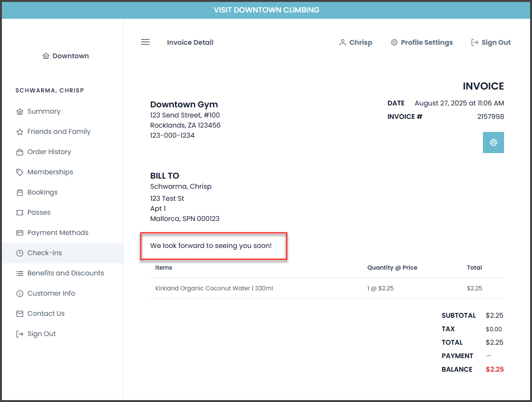Image resolution: width=532 pixels, height=402 pixels.
Task: Go to Customer Info page
Action: (x=51, y=294)
